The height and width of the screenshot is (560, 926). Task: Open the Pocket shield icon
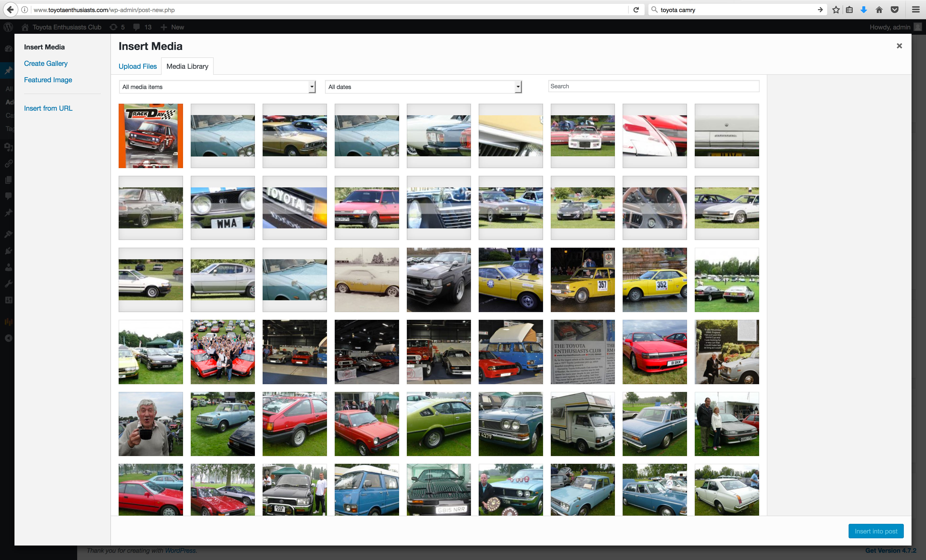pos(894,10)
